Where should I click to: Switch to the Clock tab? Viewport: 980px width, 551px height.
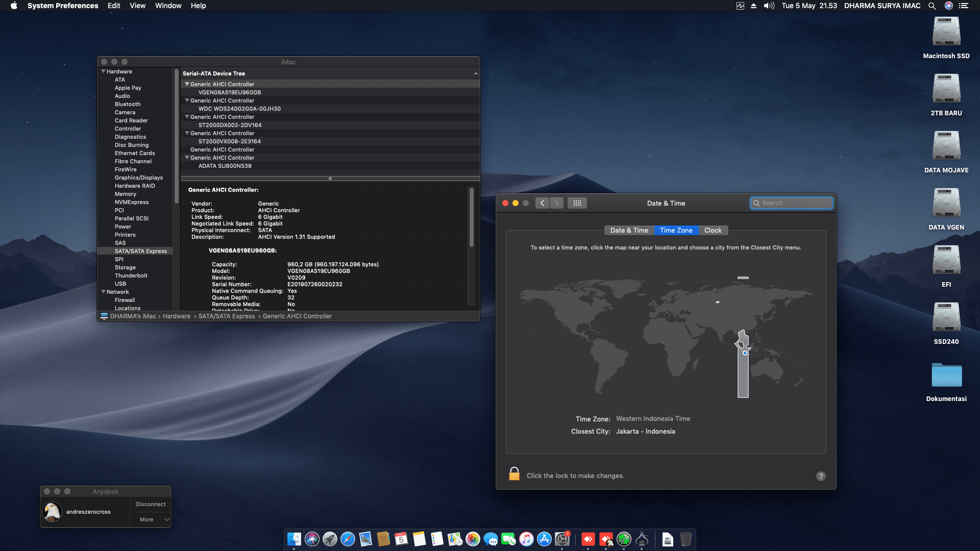pos(713,230)
